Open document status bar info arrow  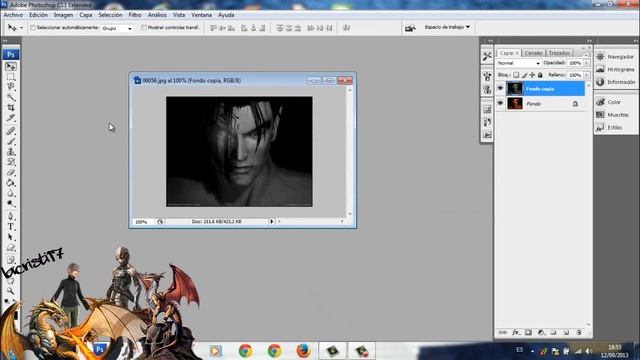pyautogui.click(x=271, y=221)
